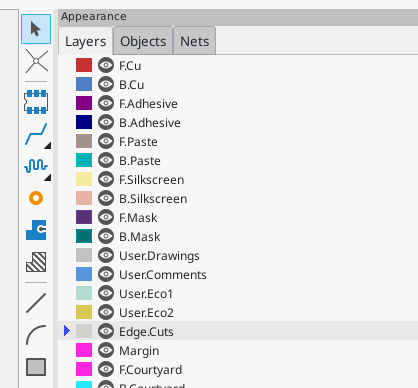The height and width of the screenshot is (388, 418).
Task: Click the B.Cu blue color swatch
Action: (x=84, y=84)
